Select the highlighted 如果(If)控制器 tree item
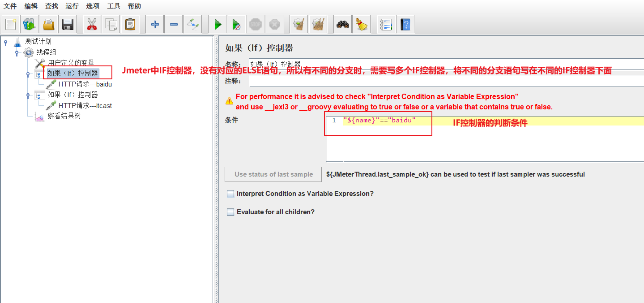Screen dimensions: 644x303 (73, 73)
